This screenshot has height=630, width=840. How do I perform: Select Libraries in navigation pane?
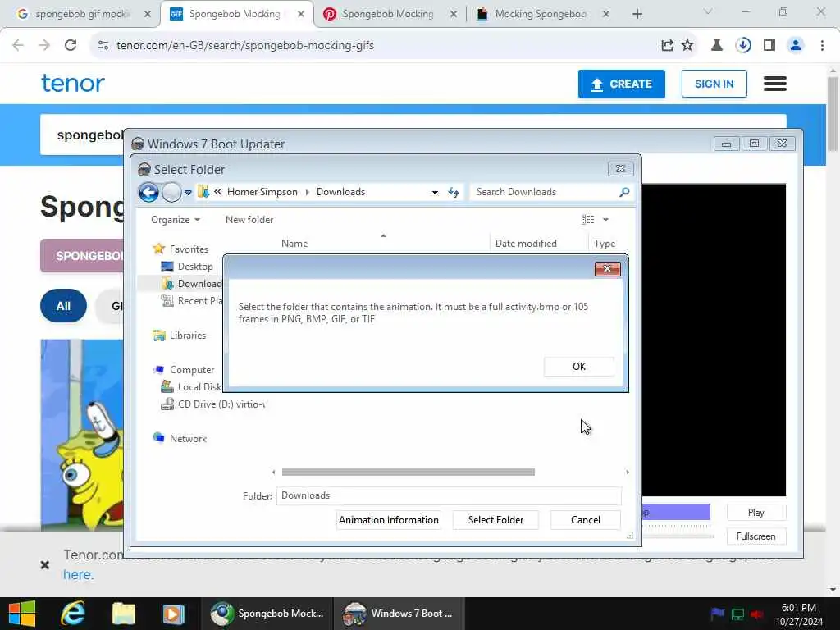pyautogui.click(x=180, y=336)
